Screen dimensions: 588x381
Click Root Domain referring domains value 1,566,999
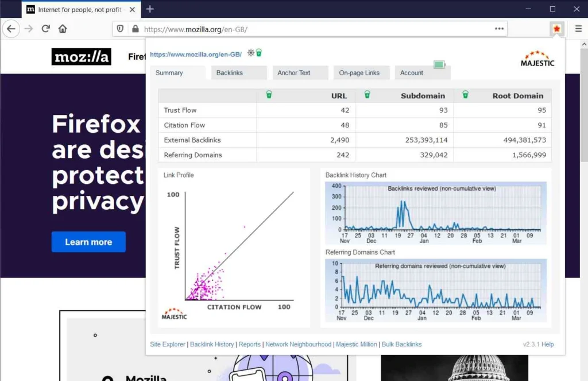529,155
